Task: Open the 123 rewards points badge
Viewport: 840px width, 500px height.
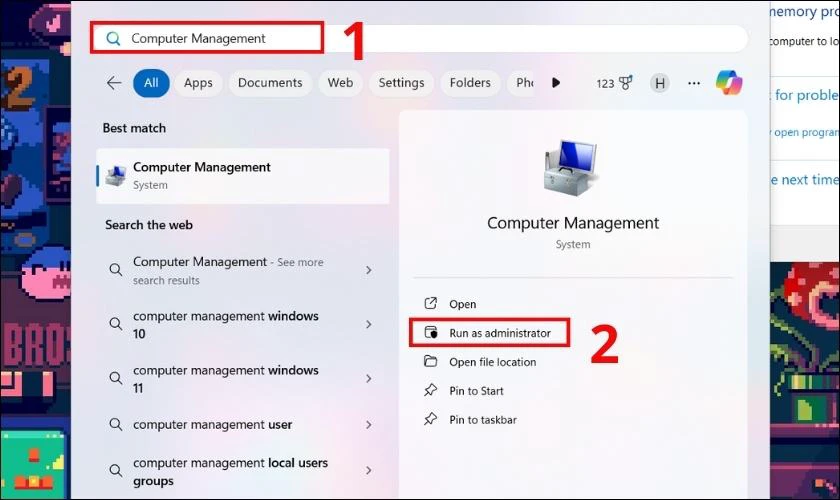Action: click(614, 83)
